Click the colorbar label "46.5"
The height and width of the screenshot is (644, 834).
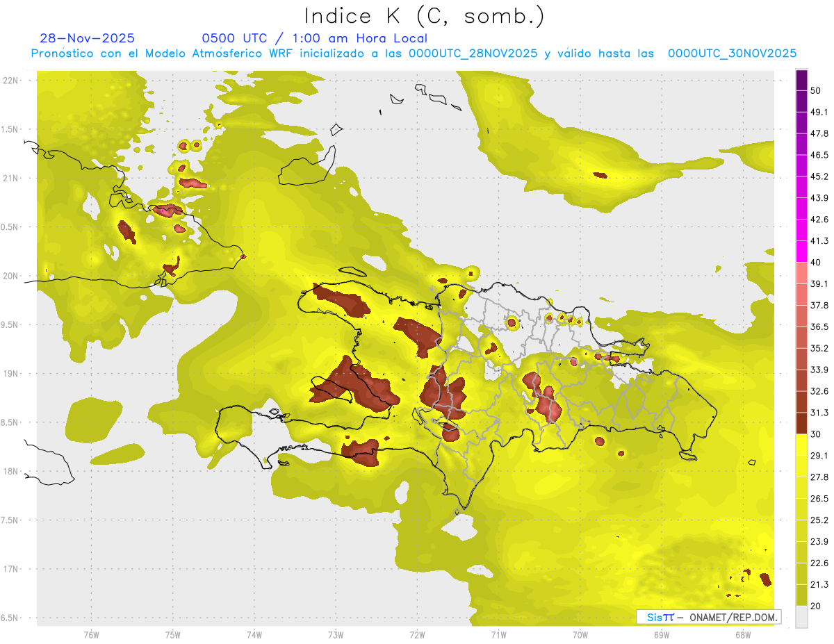(x=819, y=155)
